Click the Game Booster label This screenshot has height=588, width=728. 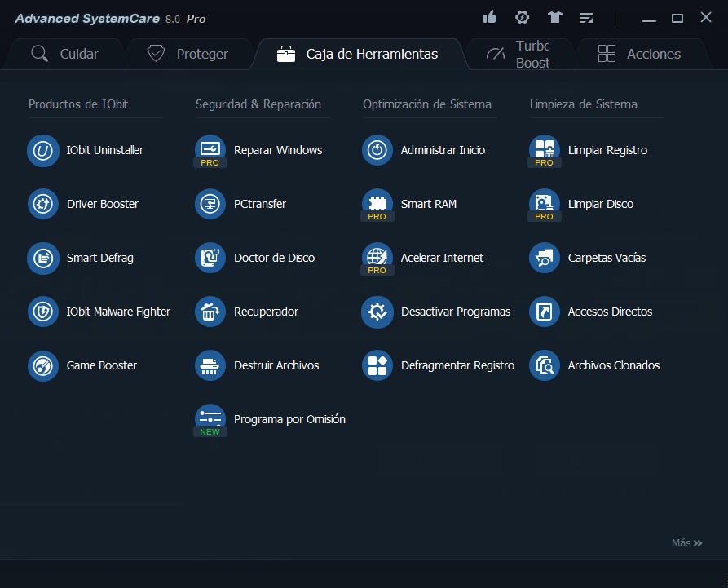(x=102, y=365)
